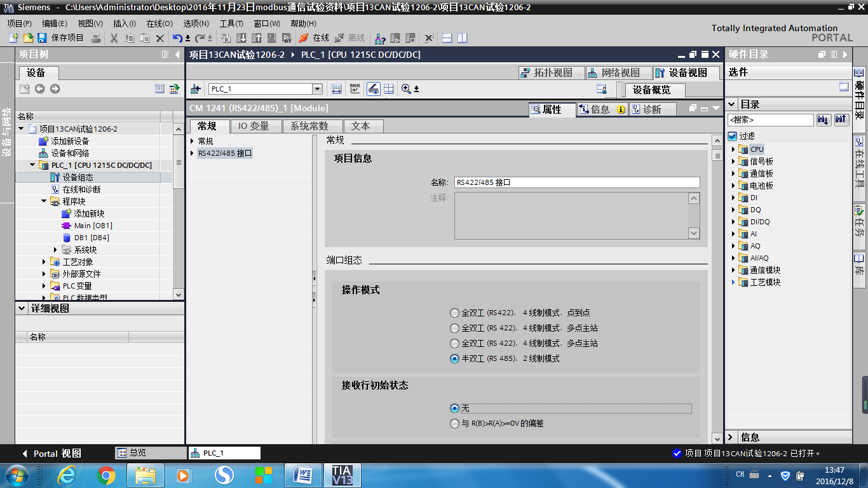This screenshot has height=488, width=868.
Task: Expand the 系统块 tree node
Action: [55, 250]
